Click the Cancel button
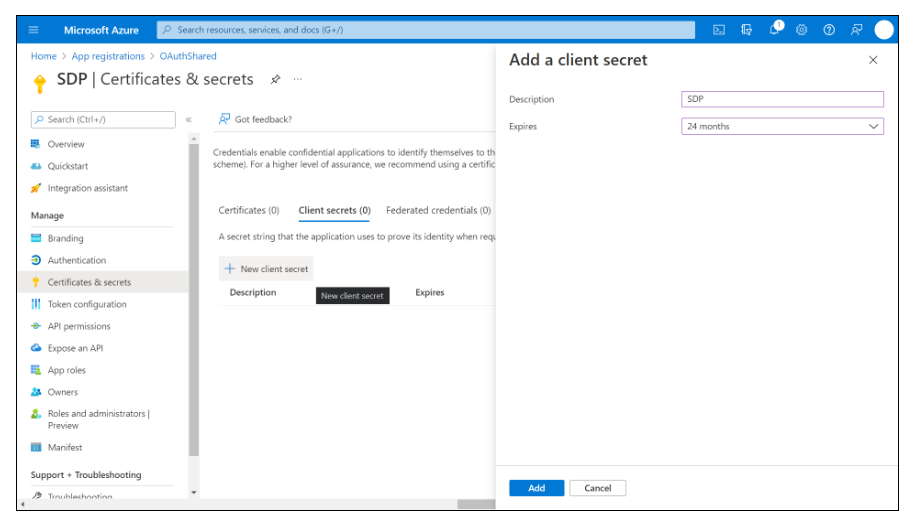Viewport: 921px width, 514px height. (597, 488)
